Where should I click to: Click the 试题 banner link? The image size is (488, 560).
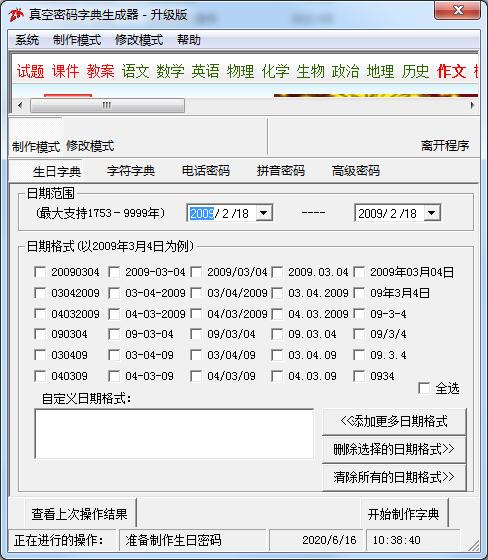[x=31, y=71]
